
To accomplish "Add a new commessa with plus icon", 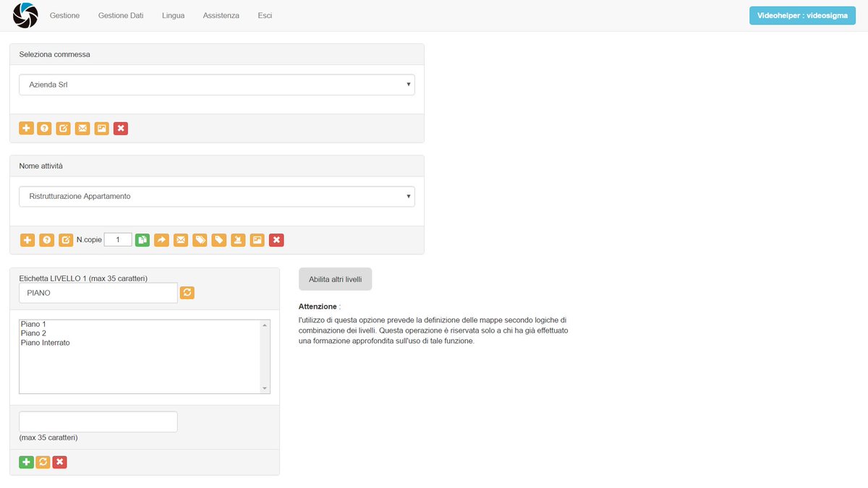I will click(26, 128).
